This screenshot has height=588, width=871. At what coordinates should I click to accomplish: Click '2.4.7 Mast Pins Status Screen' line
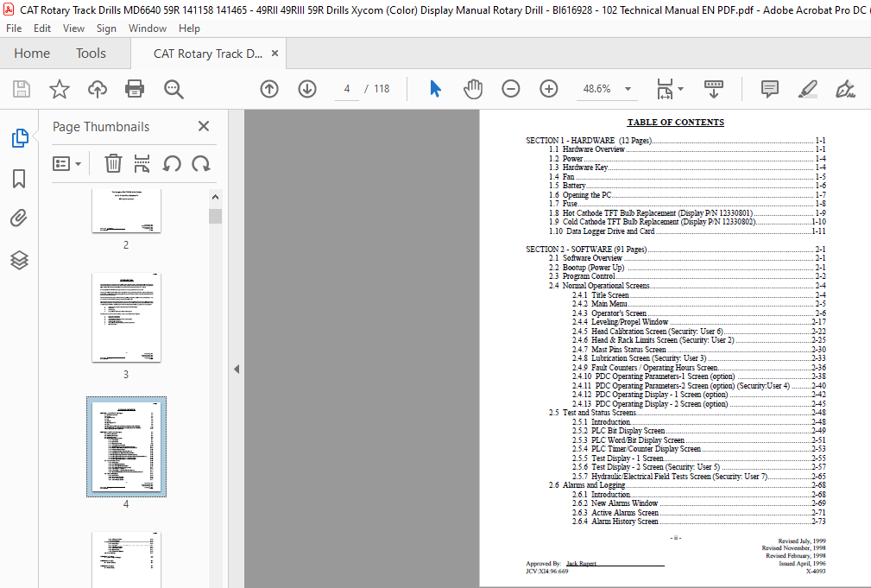[x=699, y=350]
